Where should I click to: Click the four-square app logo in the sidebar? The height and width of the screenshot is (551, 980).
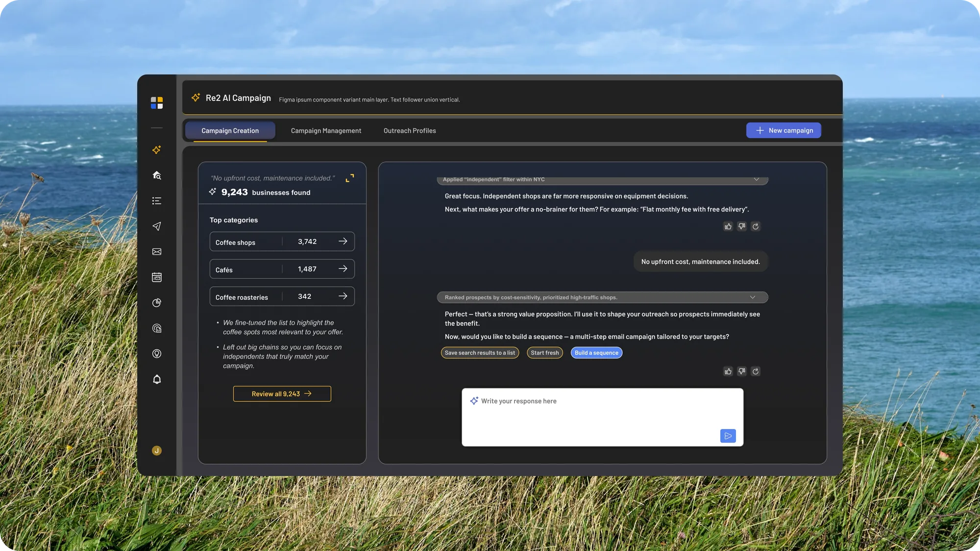pyautogui.click(x=157, y=103)
